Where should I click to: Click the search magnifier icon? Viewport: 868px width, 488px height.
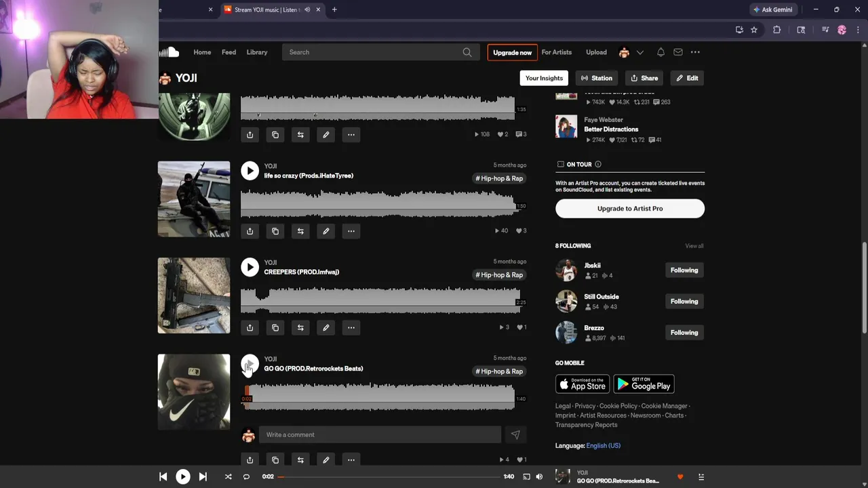pos(467,52)
